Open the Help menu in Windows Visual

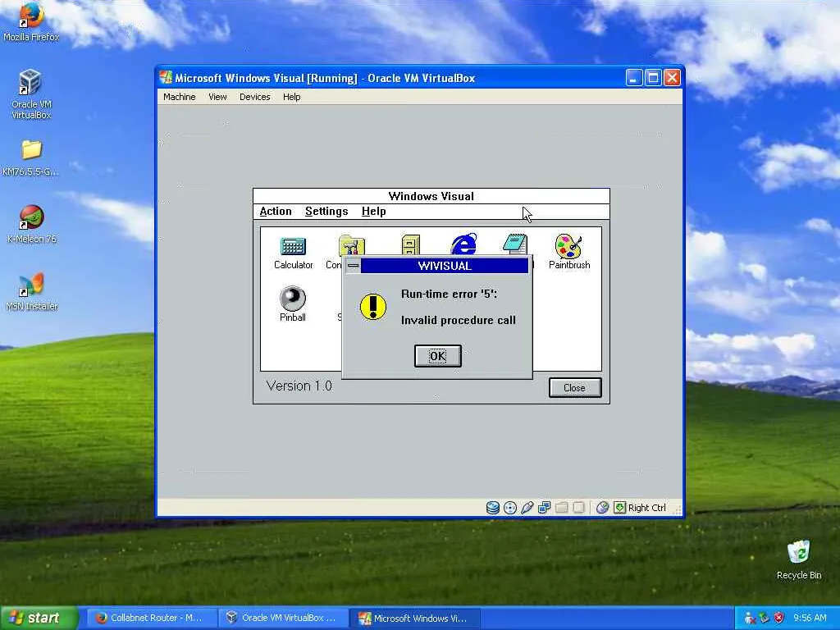tap(373, 211)
